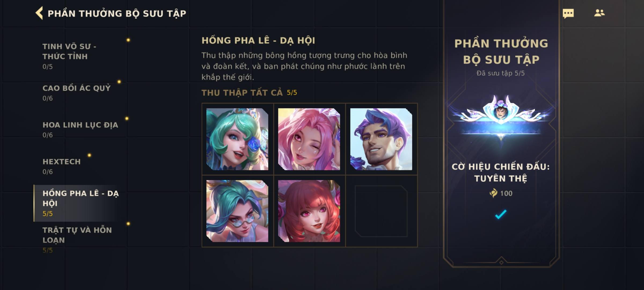Open the chat message icon
The image size is (644, 290).
click(568, 13)
